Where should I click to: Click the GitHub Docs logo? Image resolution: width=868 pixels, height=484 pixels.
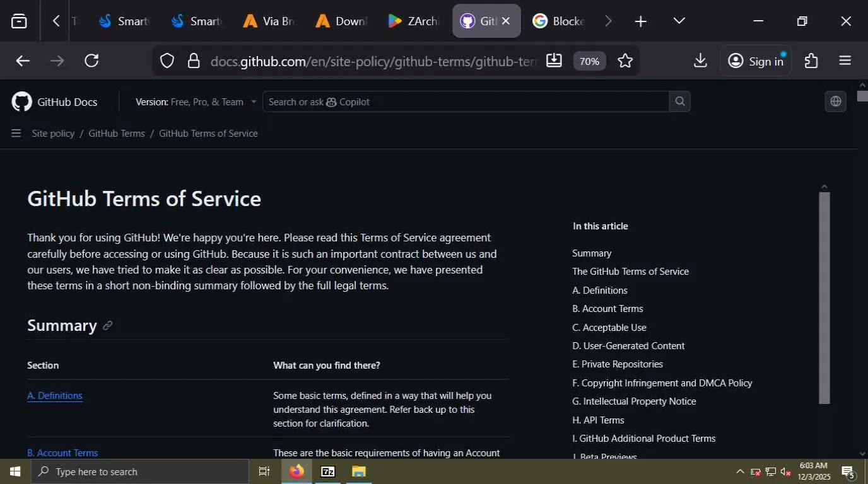54,101
